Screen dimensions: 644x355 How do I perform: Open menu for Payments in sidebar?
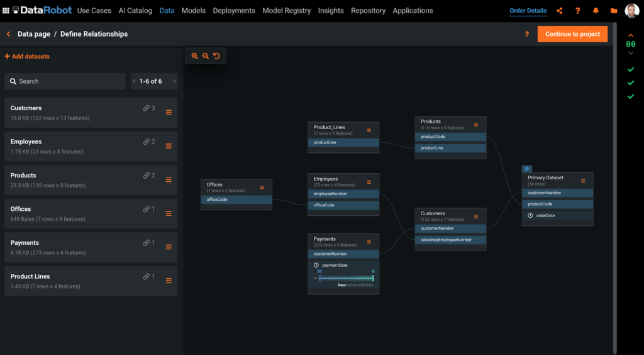[x=169, y=247]
